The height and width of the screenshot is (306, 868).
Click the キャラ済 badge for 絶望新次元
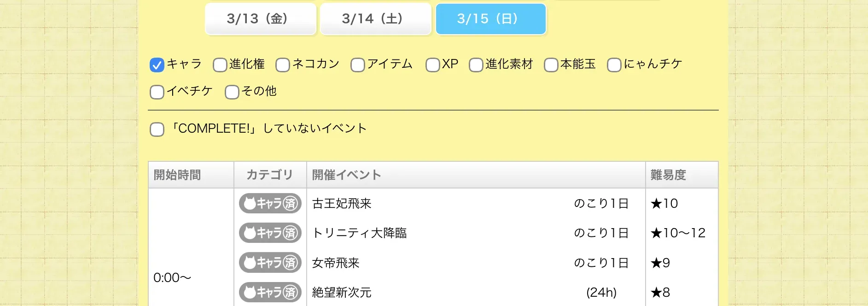pyautogui.click(x=270, y=292)
